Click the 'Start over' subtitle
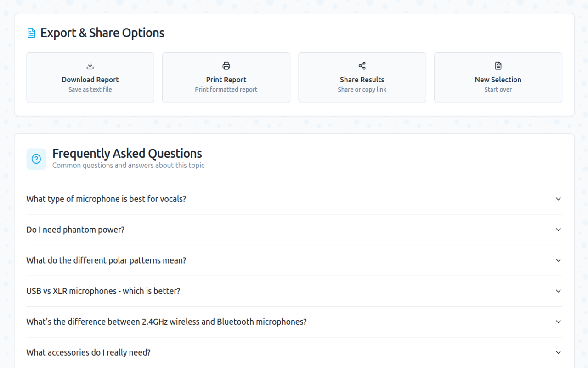The image size is (588, 368). tap(498, 89)
